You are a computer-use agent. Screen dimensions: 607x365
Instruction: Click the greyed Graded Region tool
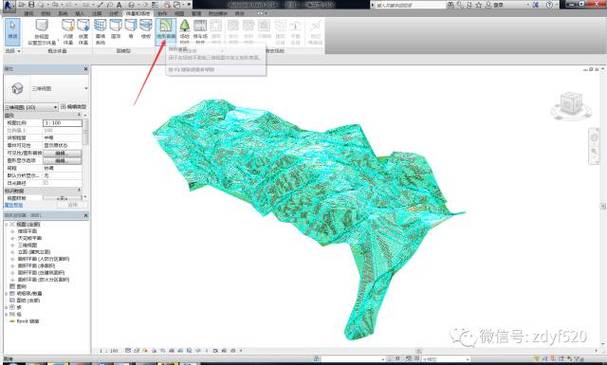[295, 31]
